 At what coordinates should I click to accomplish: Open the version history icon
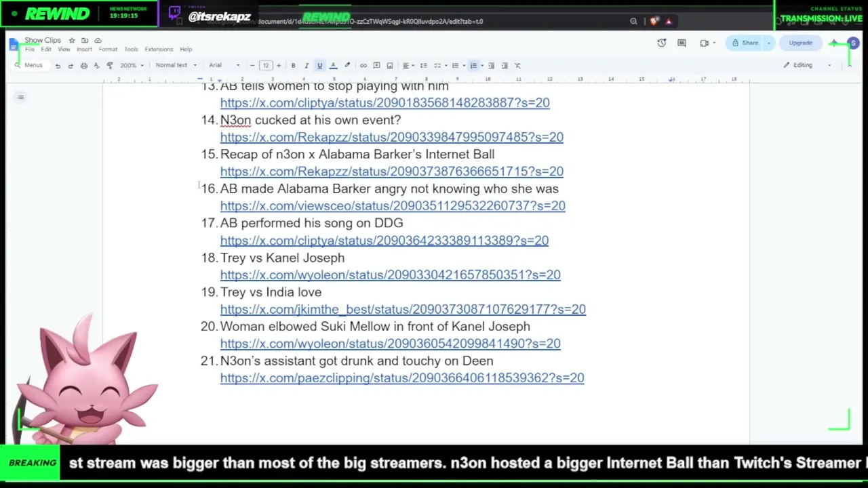click(662, 43)
